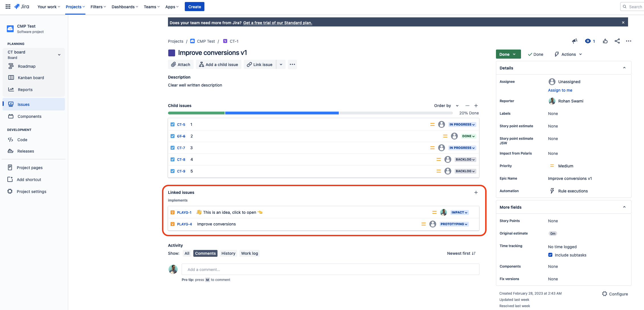Collapse the Details panel
644x310 pixels.
[624, 68]
